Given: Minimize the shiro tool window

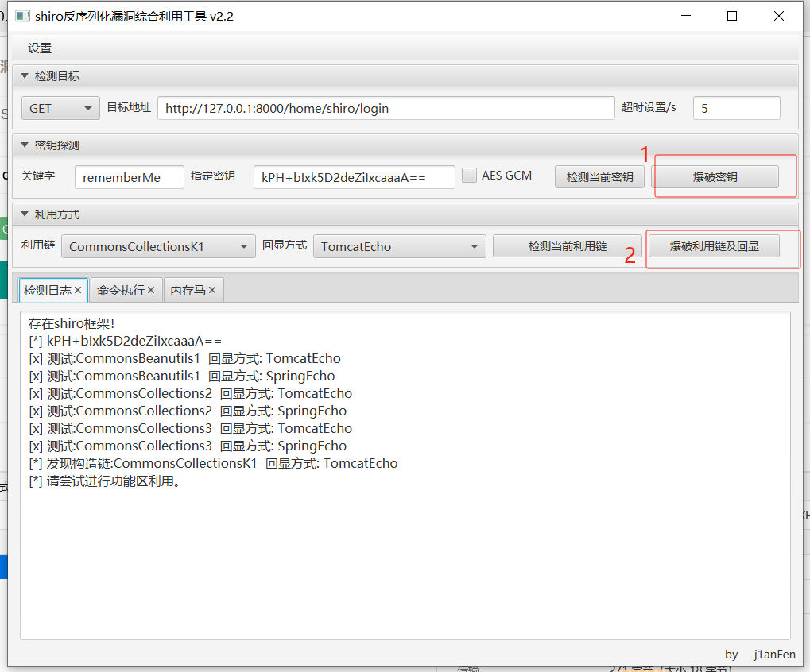Looking at the screenshot, I should click(x=686, y=16).
